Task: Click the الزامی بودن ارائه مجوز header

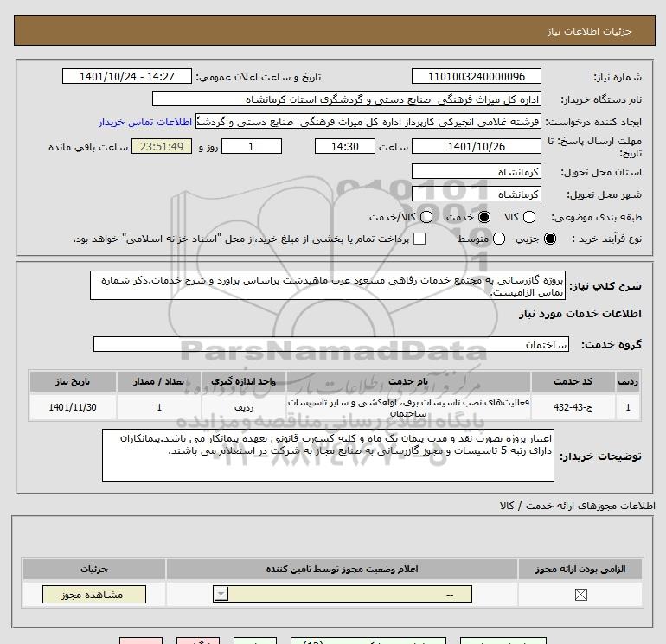Action: pyautogui.click(x=580, y=569)
